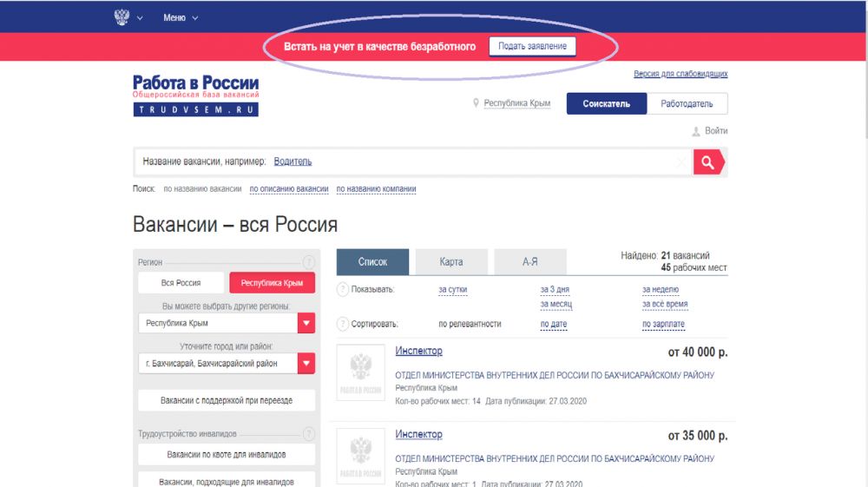
Task: Expand the г. Бахчисарай city dropdown
Action: (x=306, y=364)
